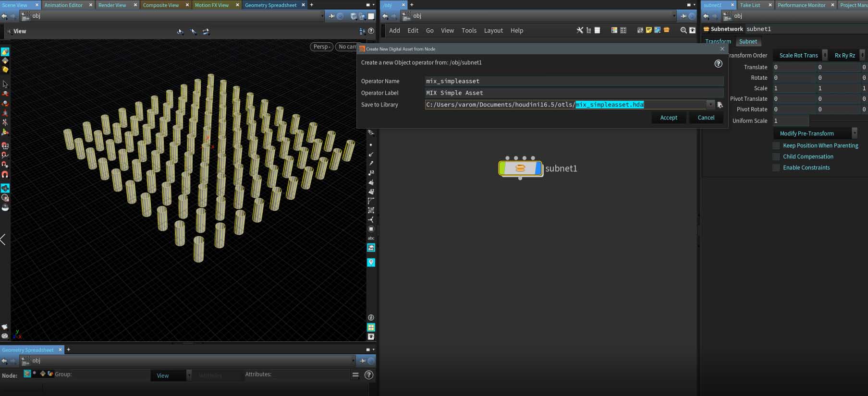
Task: Click the Accept button
Action: click(x=668, y=118)
